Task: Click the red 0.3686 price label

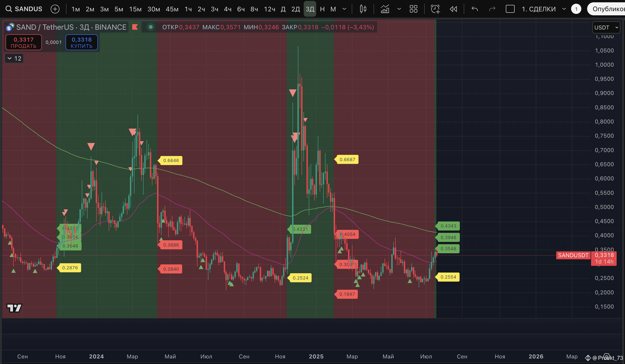Action: click(x=171, y=245)
